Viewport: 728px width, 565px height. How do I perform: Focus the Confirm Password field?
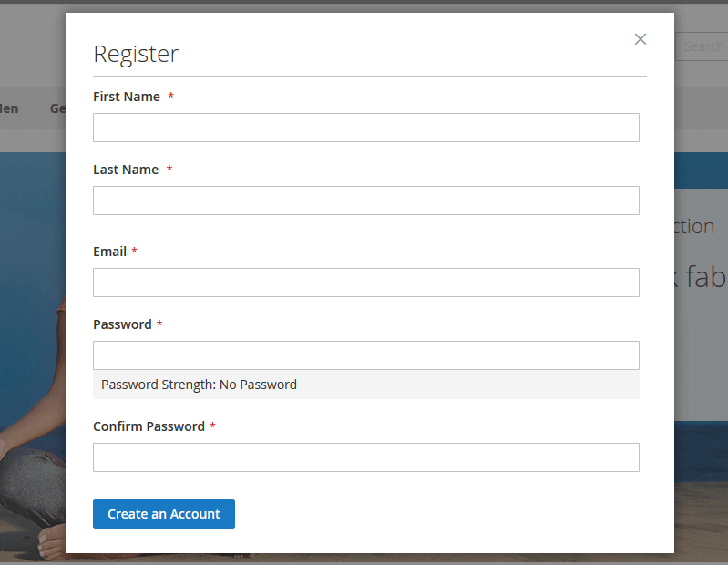[x=365, y=457]
